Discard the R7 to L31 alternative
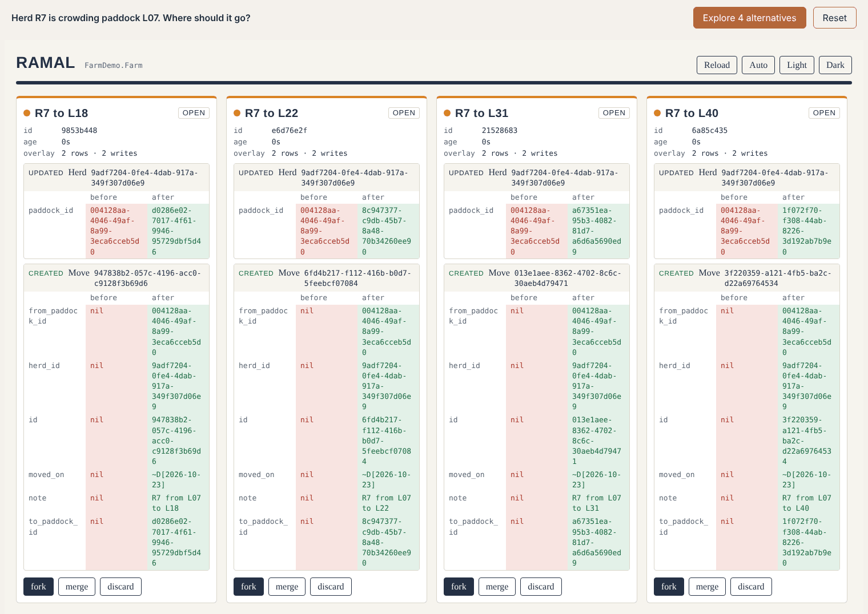Screen dimensions: 868x614 (x=541, y=587)
